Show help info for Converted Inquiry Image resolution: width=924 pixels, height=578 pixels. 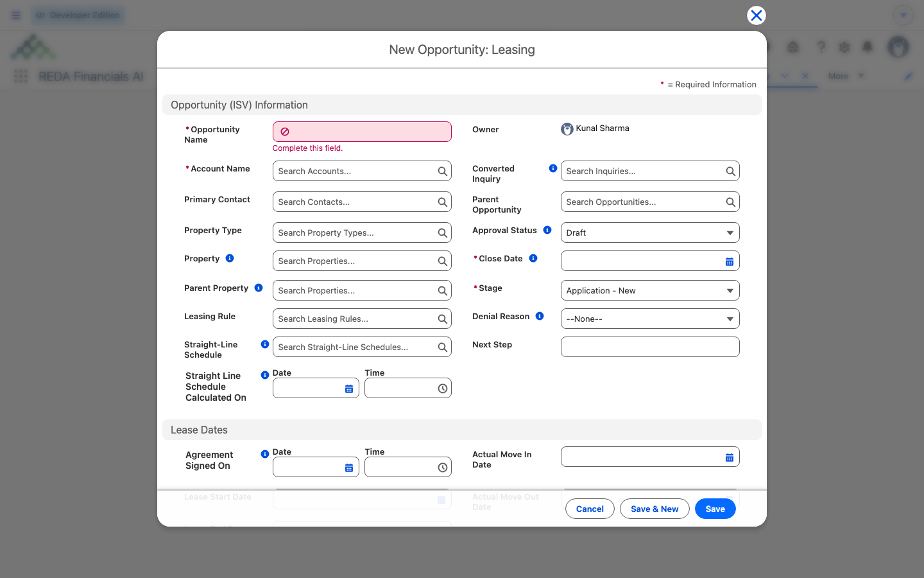(x=553, y=168)
